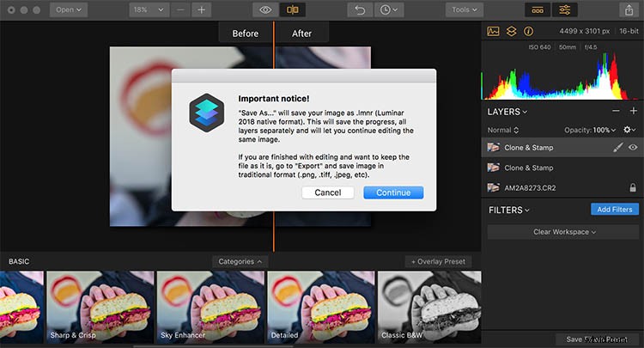
Task: Click the BASIC presets category label
Action: pyautogui.click(x=19, y=261)
